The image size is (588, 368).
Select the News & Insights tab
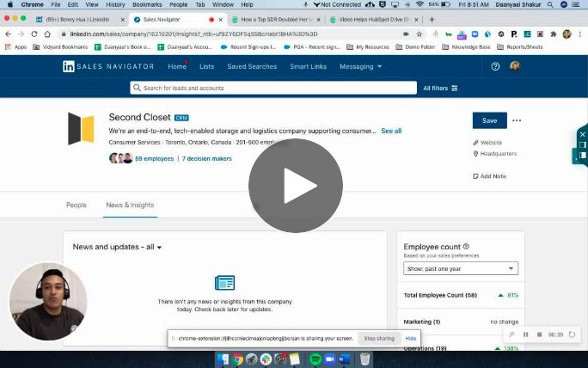130,205
